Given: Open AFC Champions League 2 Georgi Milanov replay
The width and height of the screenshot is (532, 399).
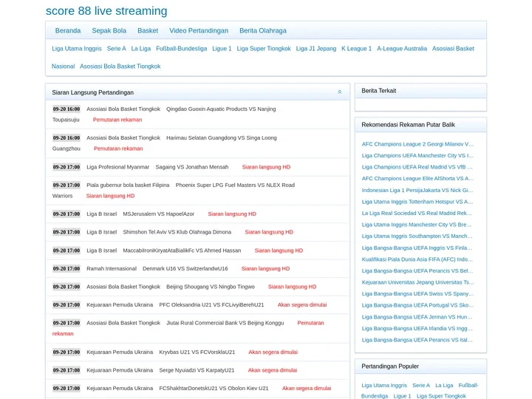Looking at the screenshot, I should 417,144.
